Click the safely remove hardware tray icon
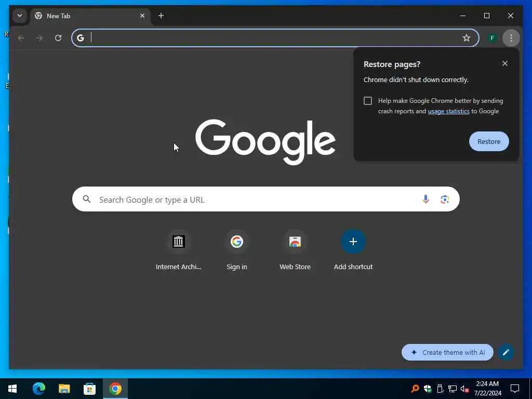532x399 pixels. click(440, 389)
